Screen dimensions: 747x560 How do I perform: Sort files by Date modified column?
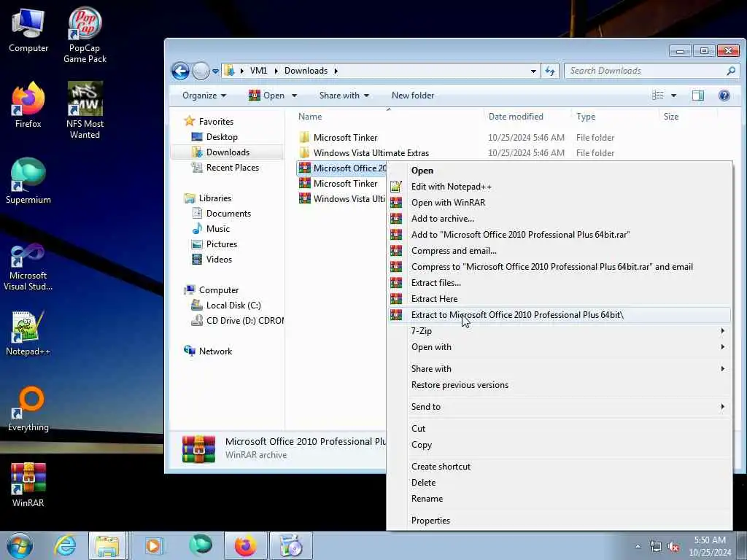(x=516, y=117)
